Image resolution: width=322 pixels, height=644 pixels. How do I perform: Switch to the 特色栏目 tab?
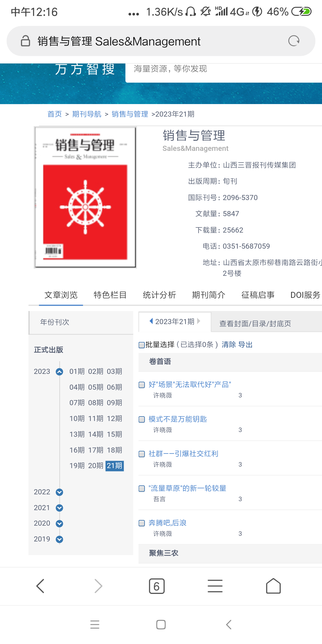coord(110,295)
